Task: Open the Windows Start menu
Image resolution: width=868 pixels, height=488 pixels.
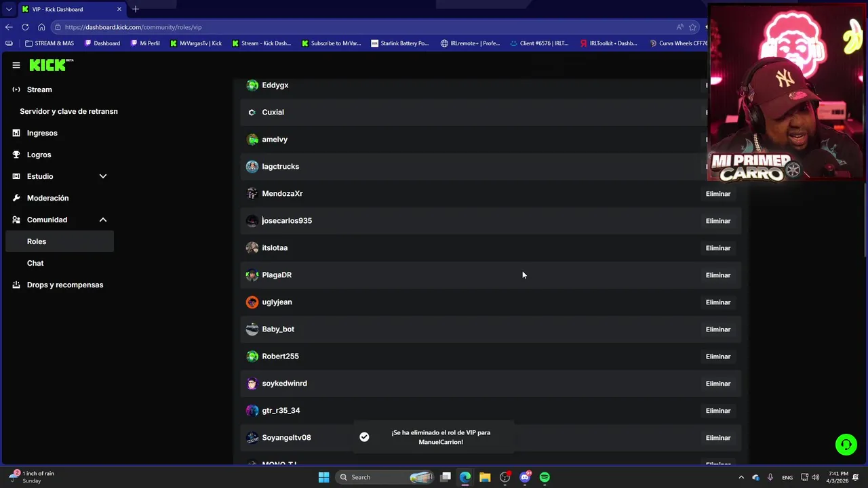Action: pyautogui.click(x=323, y=477)
